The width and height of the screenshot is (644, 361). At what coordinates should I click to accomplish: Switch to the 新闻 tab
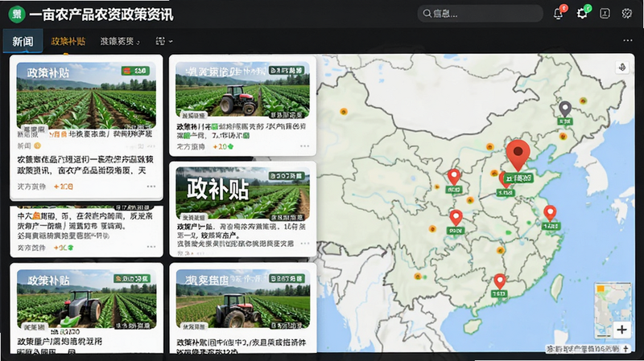point(23,41)
